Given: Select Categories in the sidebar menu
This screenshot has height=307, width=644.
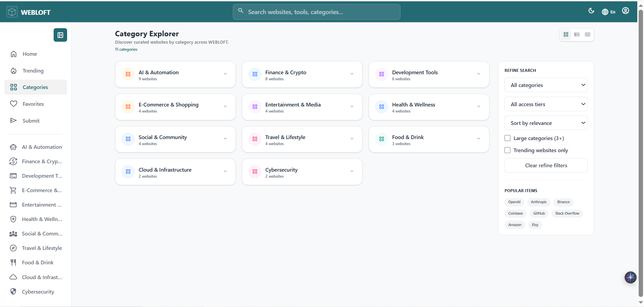Looking at the screenshot, I should [35, 87].
